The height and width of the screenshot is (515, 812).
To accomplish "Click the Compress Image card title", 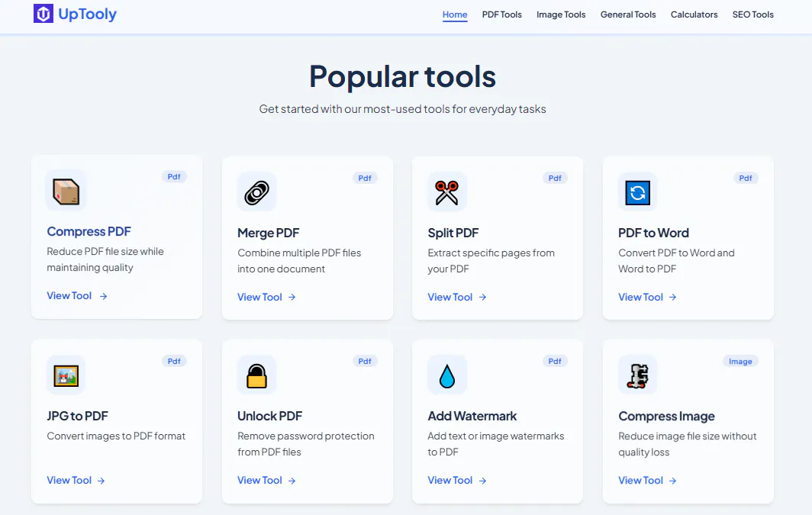I will [x=666, y=416].
